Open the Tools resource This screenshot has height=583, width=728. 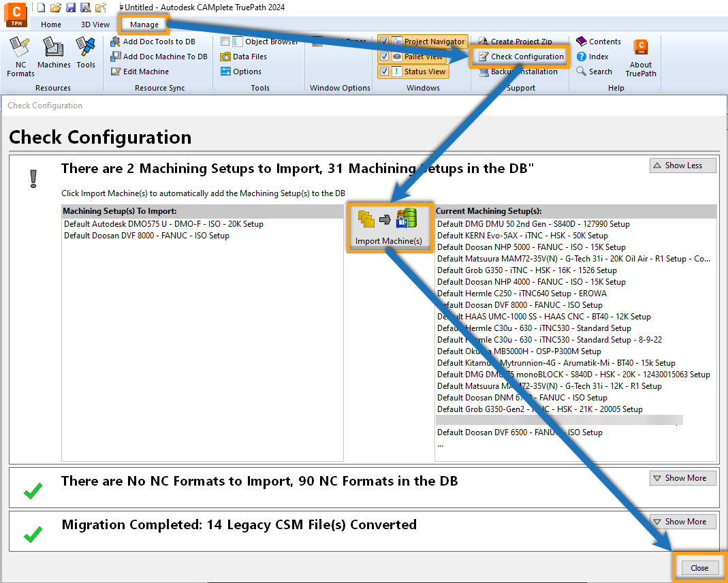pyautogui.click(x=85, y=53)
